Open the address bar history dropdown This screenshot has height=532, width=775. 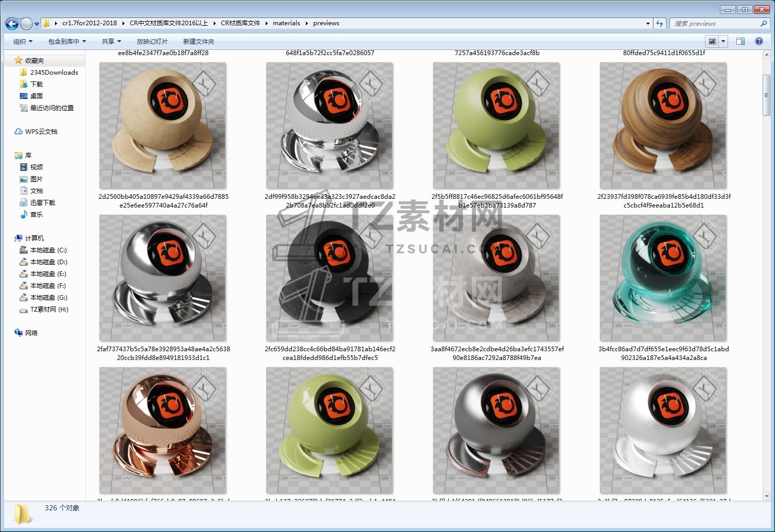(647, 23)
